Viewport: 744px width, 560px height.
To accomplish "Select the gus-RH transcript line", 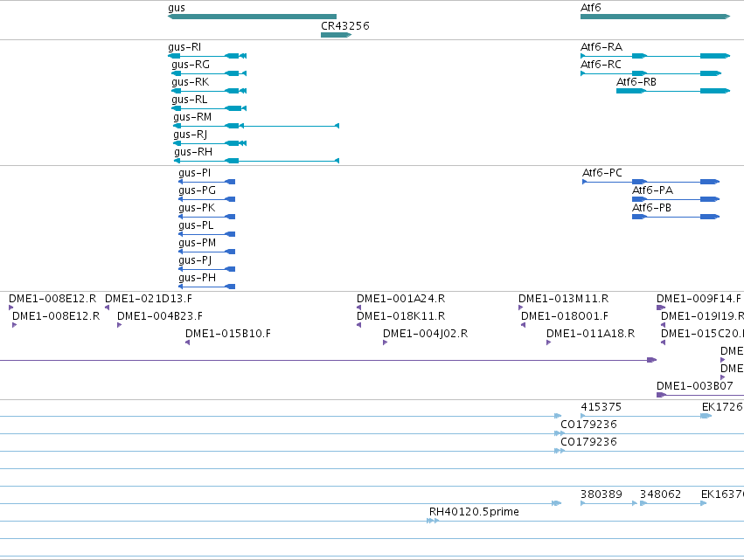I will [257, 162].
